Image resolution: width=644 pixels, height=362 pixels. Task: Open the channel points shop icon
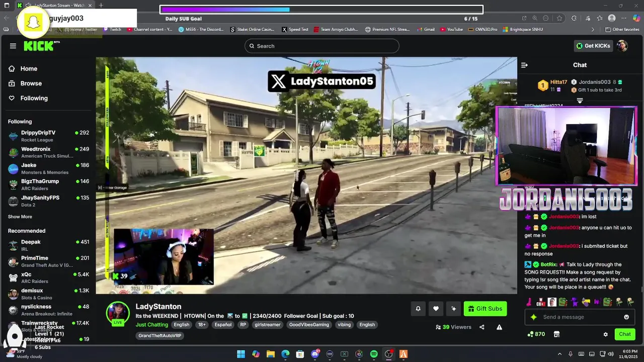(x=556, y=334)
